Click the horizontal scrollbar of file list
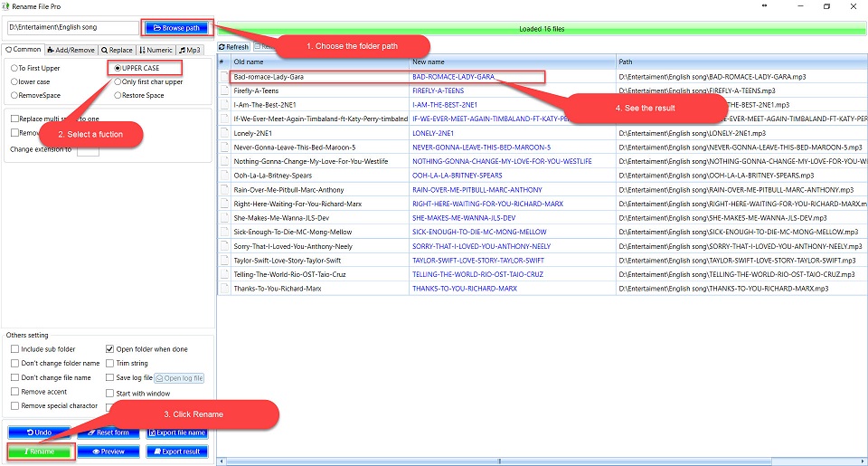 pos(499,461)
